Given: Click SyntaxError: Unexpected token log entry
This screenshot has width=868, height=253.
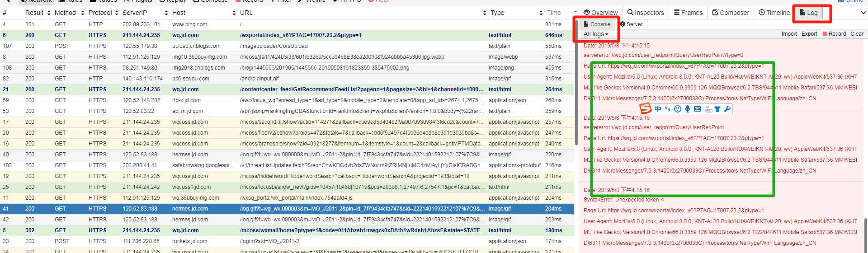Looking at the screenshot, I should coord(623,200).
